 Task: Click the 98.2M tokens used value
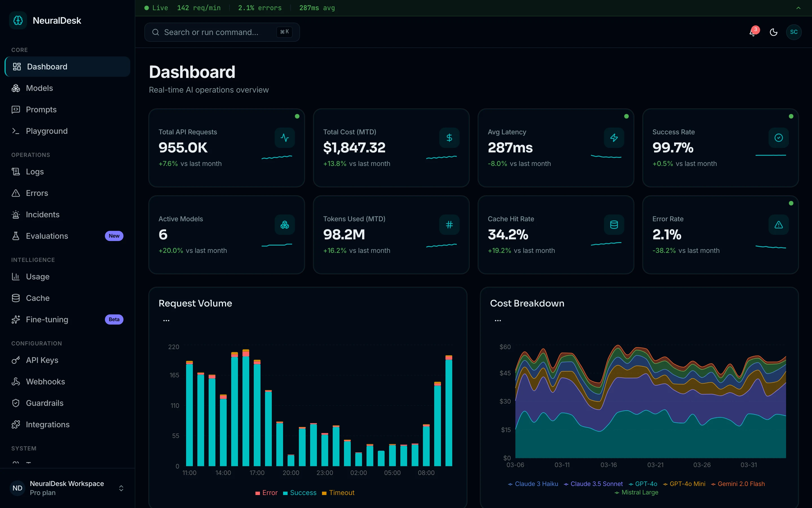click(x=344, y=235)
